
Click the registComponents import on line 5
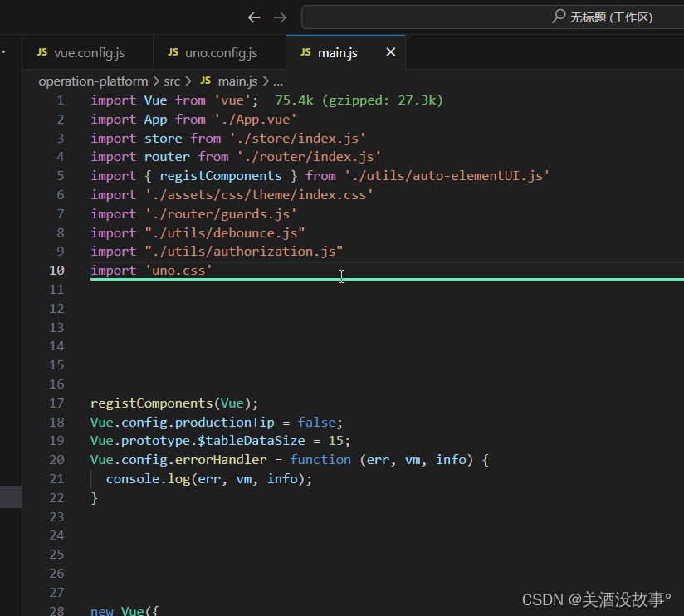[x=220, y=175]
